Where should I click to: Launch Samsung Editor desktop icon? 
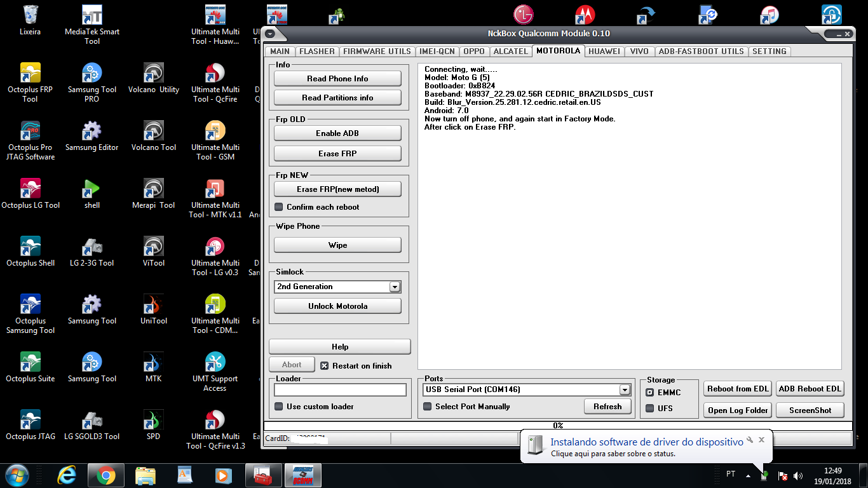(x=92, y=136)
